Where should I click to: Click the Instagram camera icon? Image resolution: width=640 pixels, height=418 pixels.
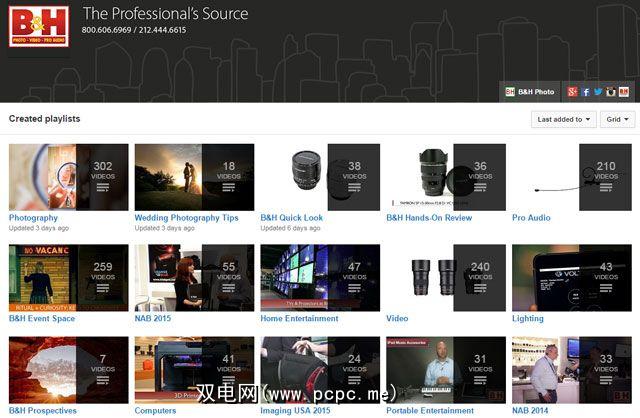pyautogui.click(x=610, y=92)
